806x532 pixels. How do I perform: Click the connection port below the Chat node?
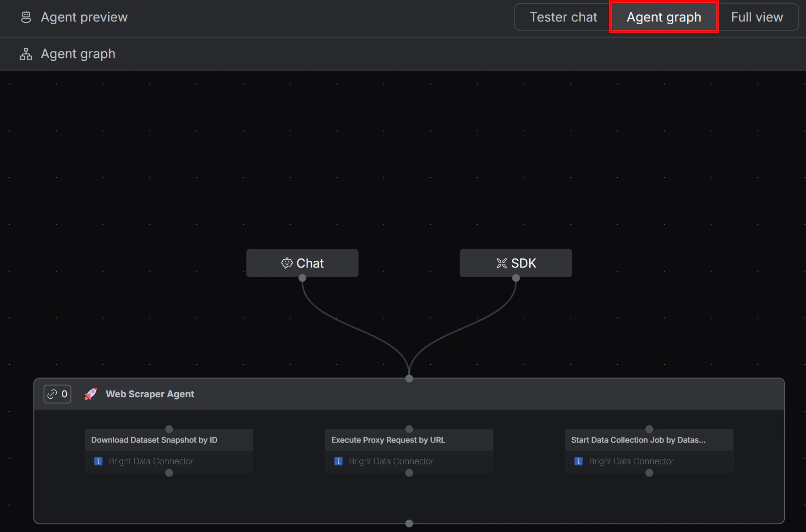(302, 278)
